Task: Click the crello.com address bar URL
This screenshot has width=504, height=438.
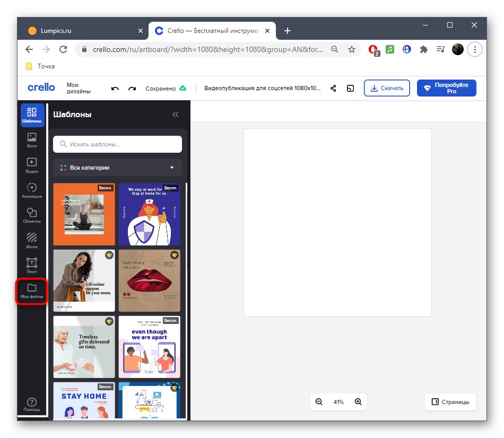Action: [x=207, y=49]
